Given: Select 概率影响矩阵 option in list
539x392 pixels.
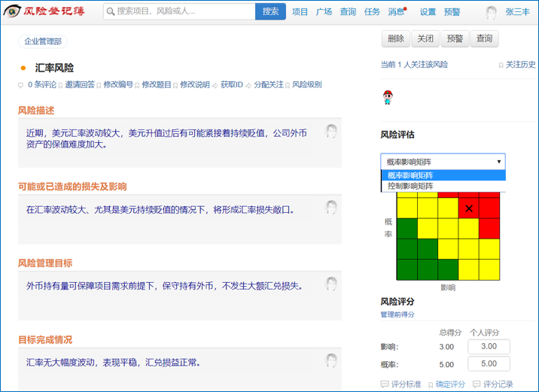Looking at the screenshot, I should coord(443,175).
